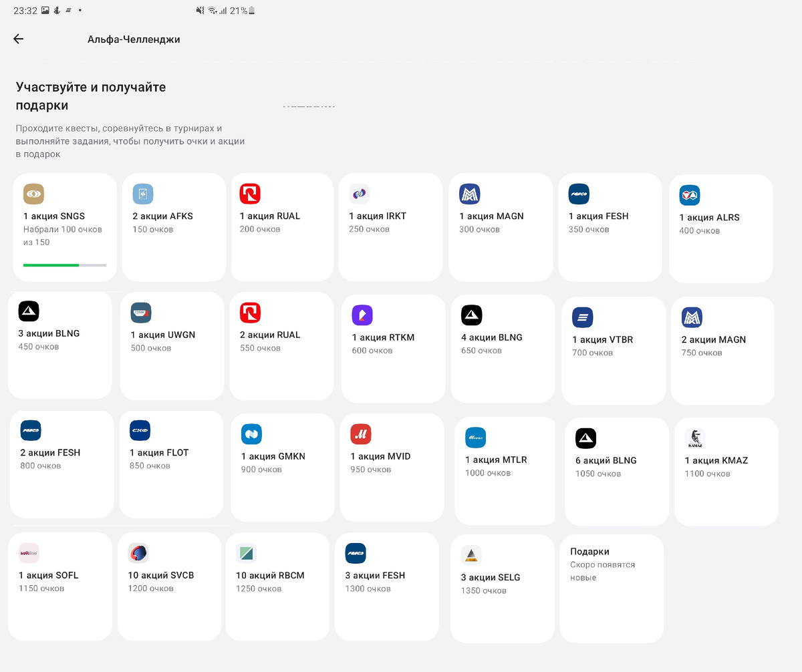Tap the "650 очков" value

coord(481,350)
